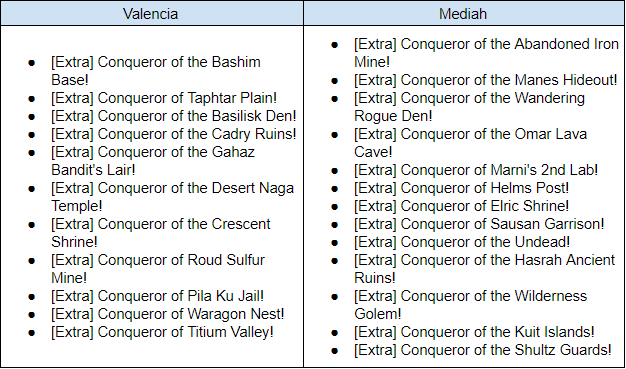Click Conqueror of the Abandoned Iron Mine
Viewport: 626px width, 369px height.
pyautogui.click(x=486, y=53)
